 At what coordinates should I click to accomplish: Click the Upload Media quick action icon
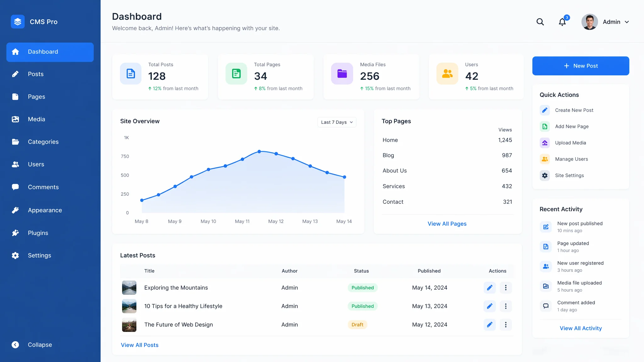pyautogui.click(x=545, y=143)
